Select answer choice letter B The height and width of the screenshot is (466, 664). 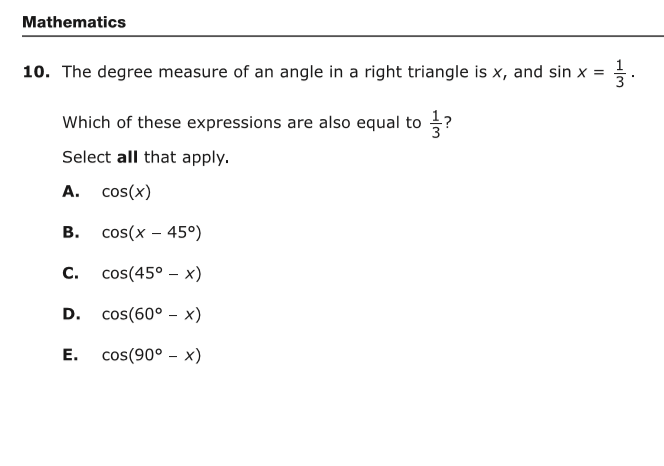click(71, 232)
